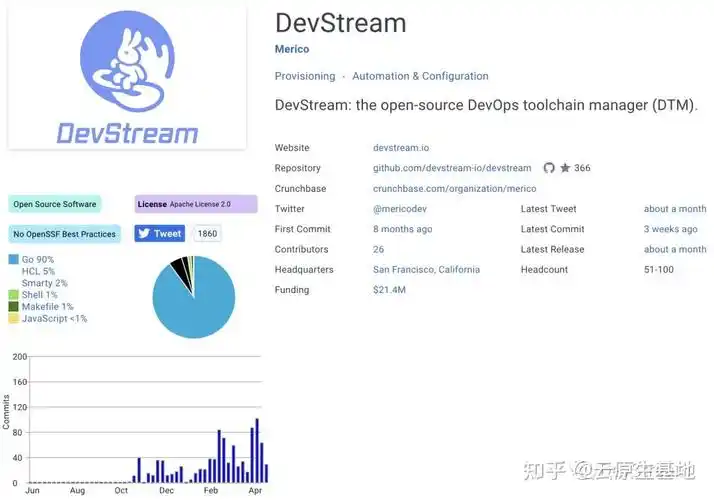Click the Go 90% legend label
This screenshot has width=714, height=500.
click(x=38, y=260)
